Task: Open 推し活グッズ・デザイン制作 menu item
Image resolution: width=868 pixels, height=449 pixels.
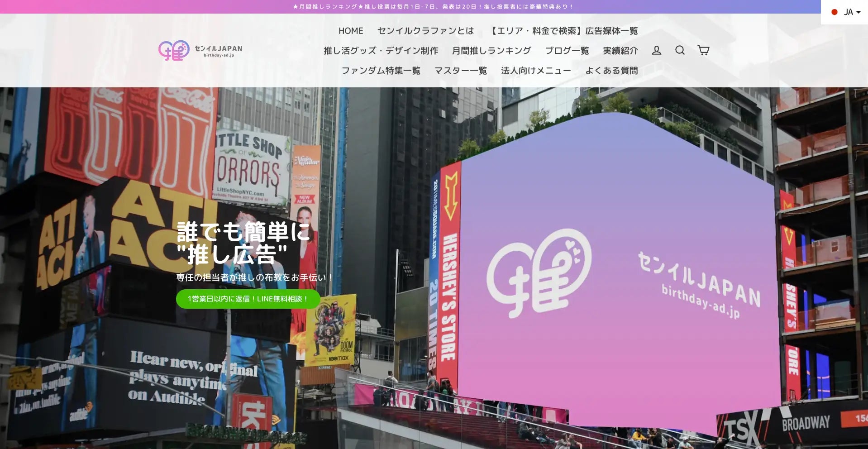Action: (x=381, y=51)
